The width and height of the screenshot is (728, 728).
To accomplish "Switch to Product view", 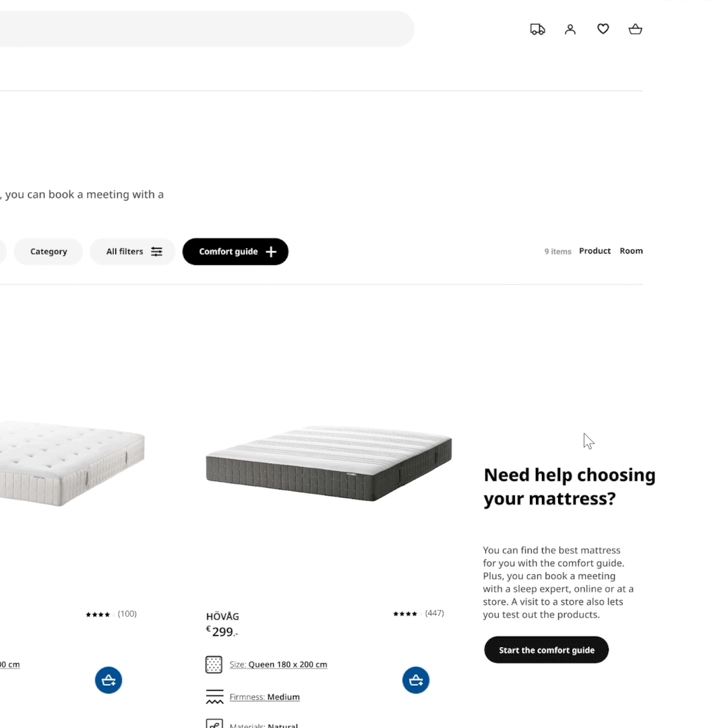I will tap(595, 251).
